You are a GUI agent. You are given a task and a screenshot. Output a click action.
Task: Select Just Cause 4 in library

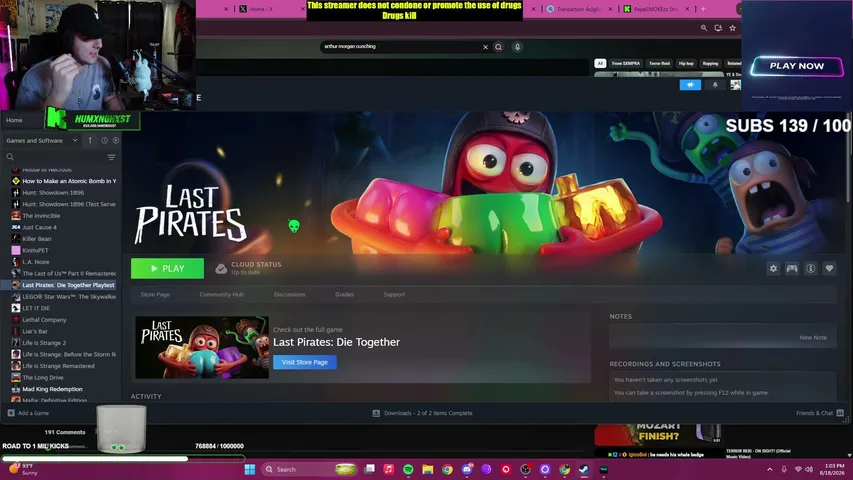pos(40,227)
